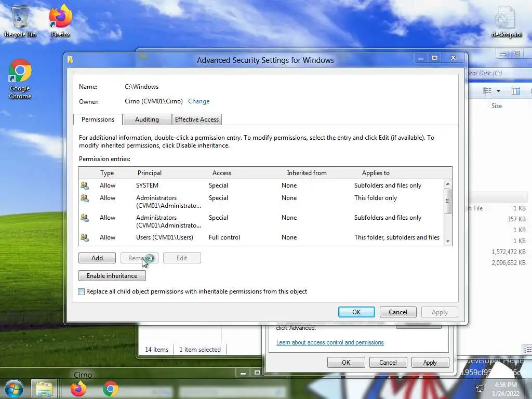The width and height of the screenshot is (532, 399).
Task: Open Learn about access control and permissions link
Action: 330,342
